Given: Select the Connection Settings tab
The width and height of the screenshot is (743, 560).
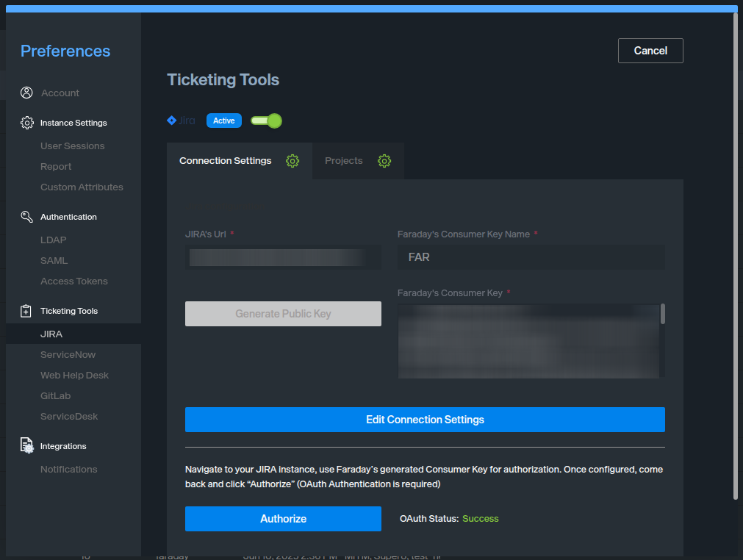Looking at the screenshot, I should 225,161.
